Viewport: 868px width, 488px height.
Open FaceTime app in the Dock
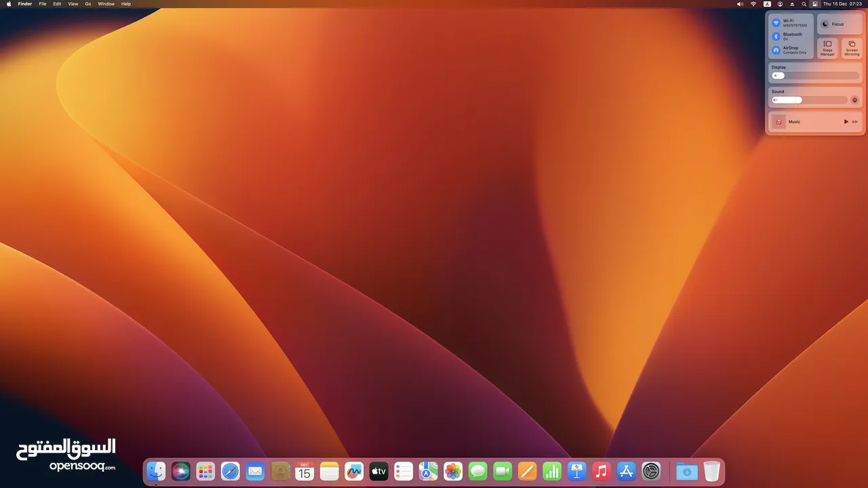coord(502,471)
